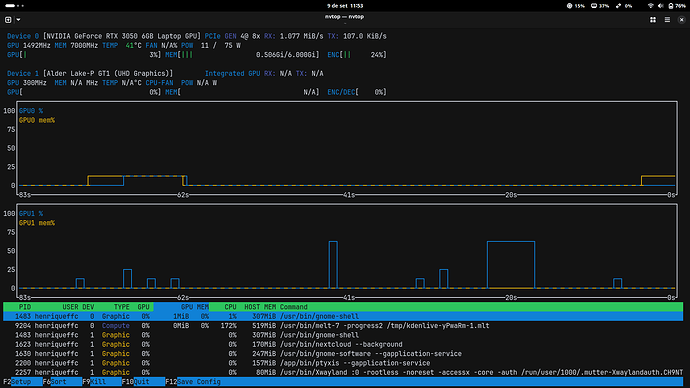Select the highlighted gnome-shell row on device 0
Image resolution: width=690 pixels, height=388 pixels.
tap(343, 316)
